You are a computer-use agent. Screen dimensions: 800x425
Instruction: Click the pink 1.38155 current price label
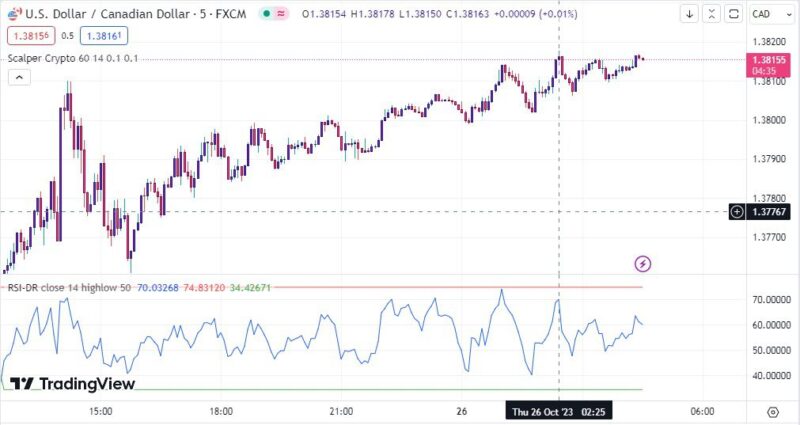point(768,65)
